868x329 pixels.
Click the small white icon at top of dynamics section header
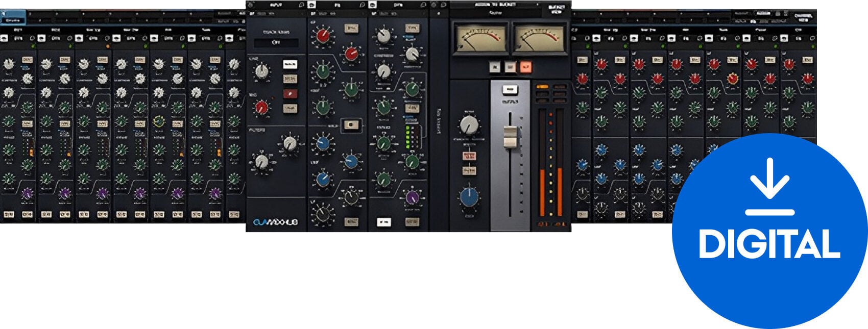[x=373, y=5]
